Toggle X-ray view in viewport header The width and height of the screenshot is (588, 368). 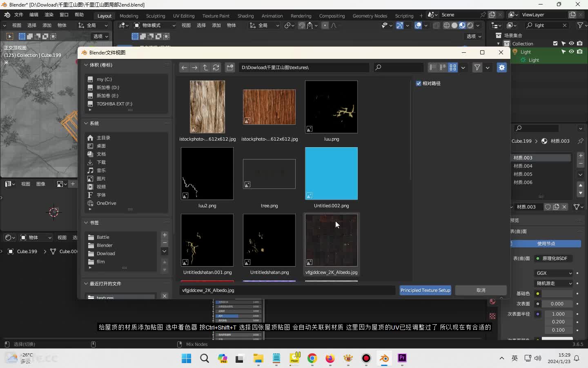[x=436, y=25]
